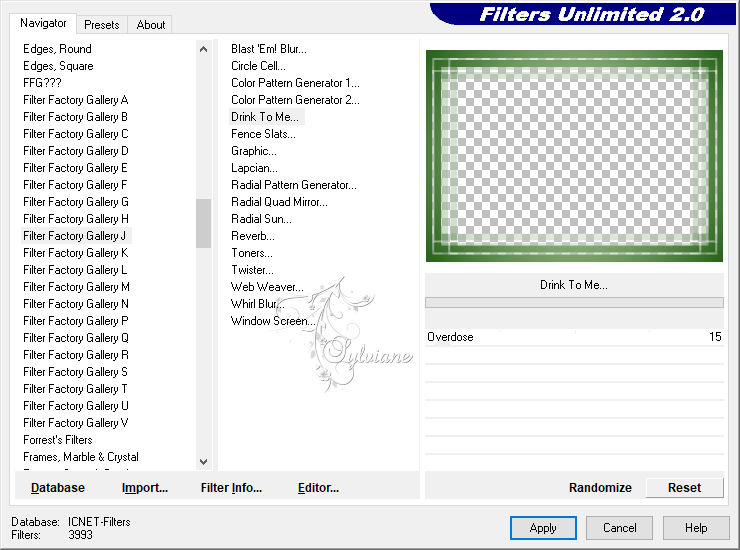Image resolution: width=740 pixels, height=550 pixels.
Task: Select Filter Factory Gallery A
Action: coord(76,100)
